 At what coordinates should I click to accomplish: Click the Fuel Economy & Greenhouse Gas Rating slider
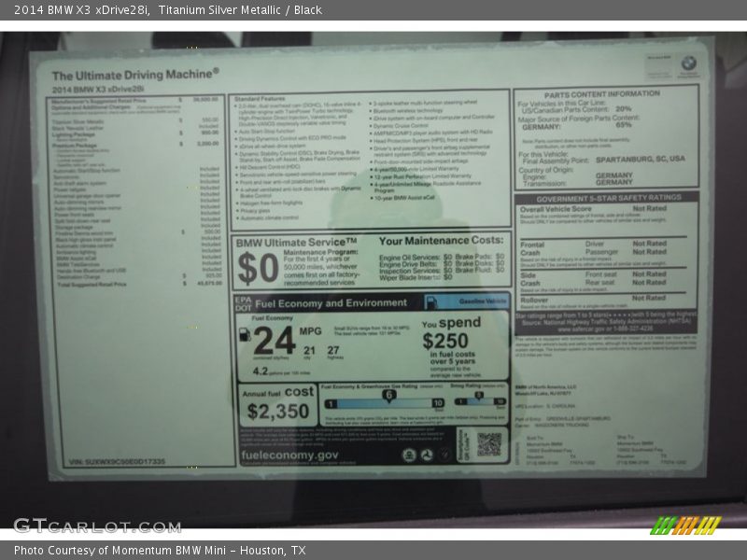(383, 402)
